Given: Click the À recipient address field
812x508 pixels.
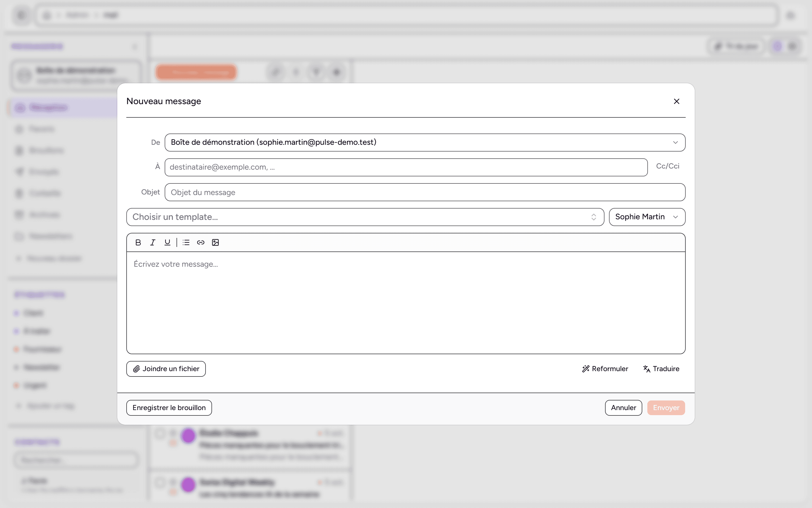Looking at the screenshot, I should 406,167.
